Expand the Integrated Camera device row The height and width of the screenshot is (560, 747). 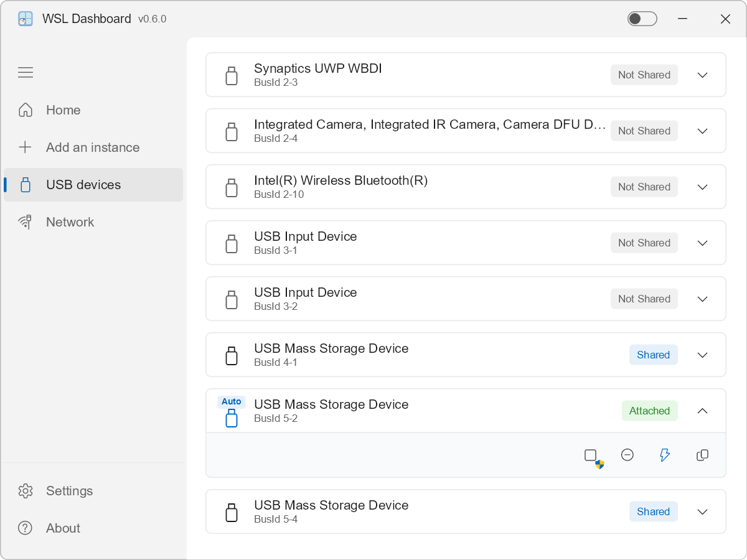point(702,131)
